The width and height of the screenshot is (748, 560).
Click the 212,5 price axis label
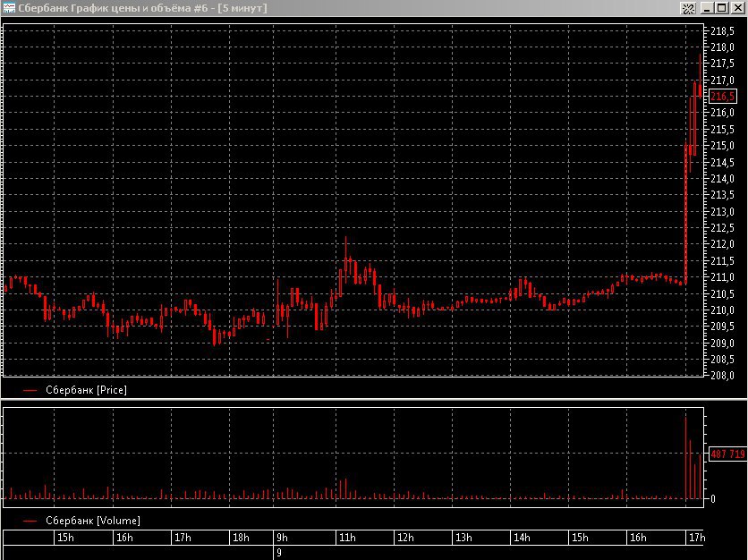(722, 227)
